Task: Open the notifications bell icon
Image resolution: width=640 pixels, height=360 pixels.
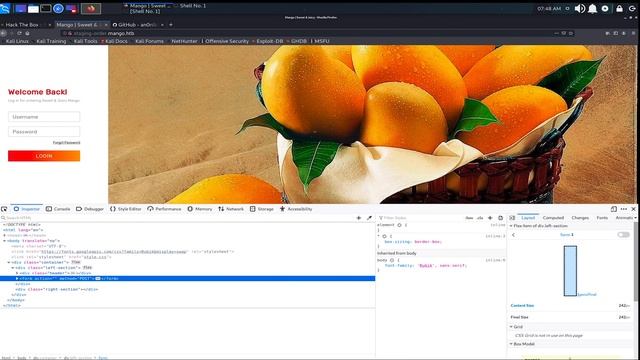Action: (x=592, y=9)
